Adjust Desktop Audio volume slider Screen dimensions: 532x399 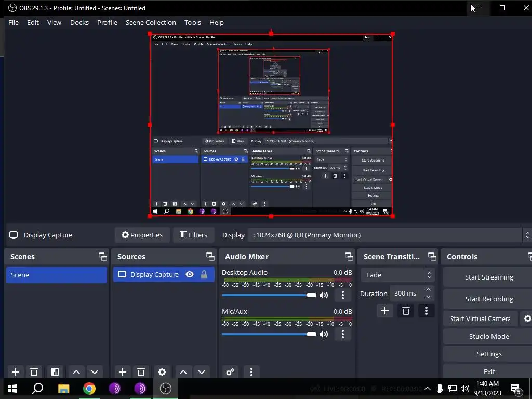pyautogui.click(x=269, y=295)
